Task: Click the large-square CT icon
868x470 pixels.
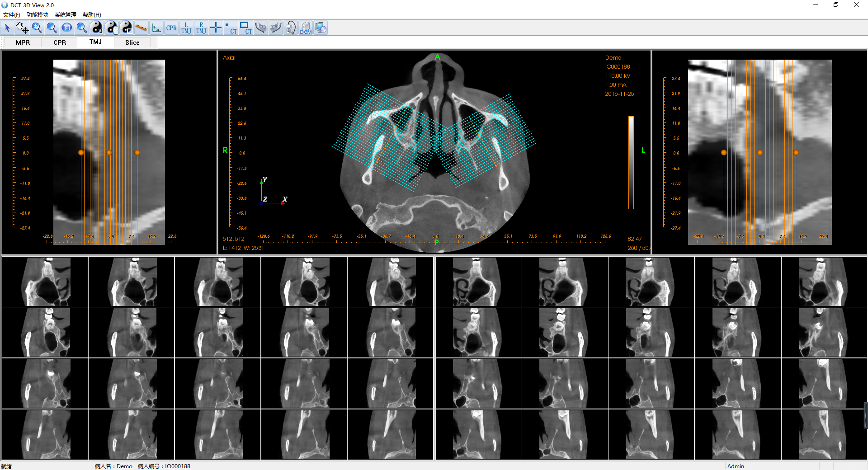Action: (x=246, y=28)
